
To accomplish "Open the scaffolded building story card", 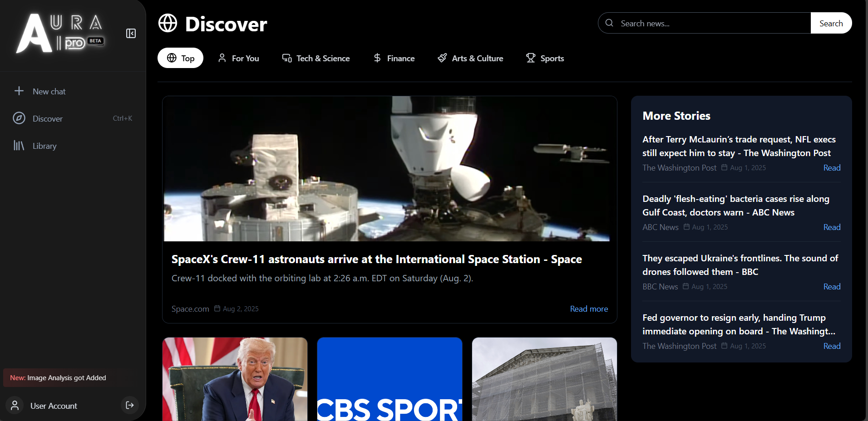I will pos(544,379).
